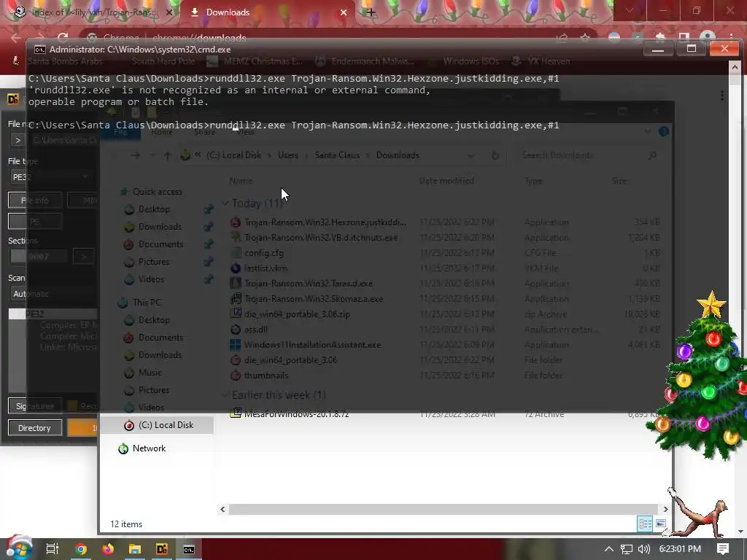Image resolution: width=747 pixels, height=560 pixels.
Task: Open the Start menu with Santa hat
Action: pyautogui.click(x=18, y=548)
